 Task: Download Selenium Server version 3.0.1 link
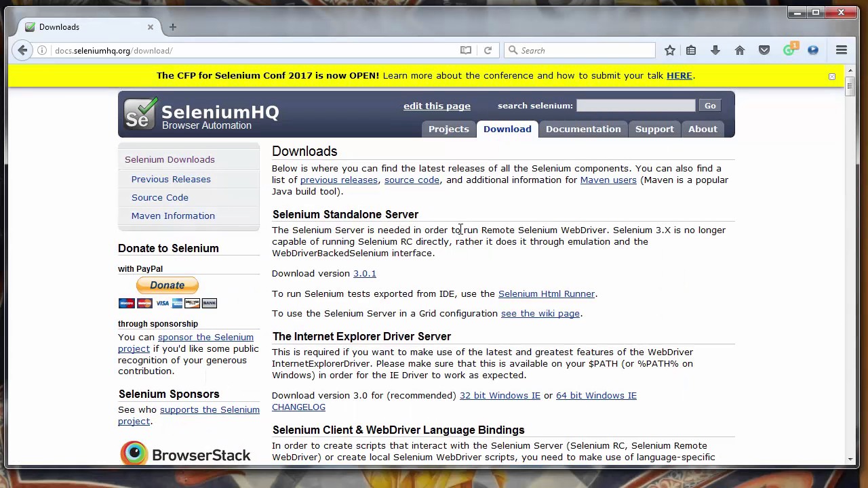tap(365, 273)
